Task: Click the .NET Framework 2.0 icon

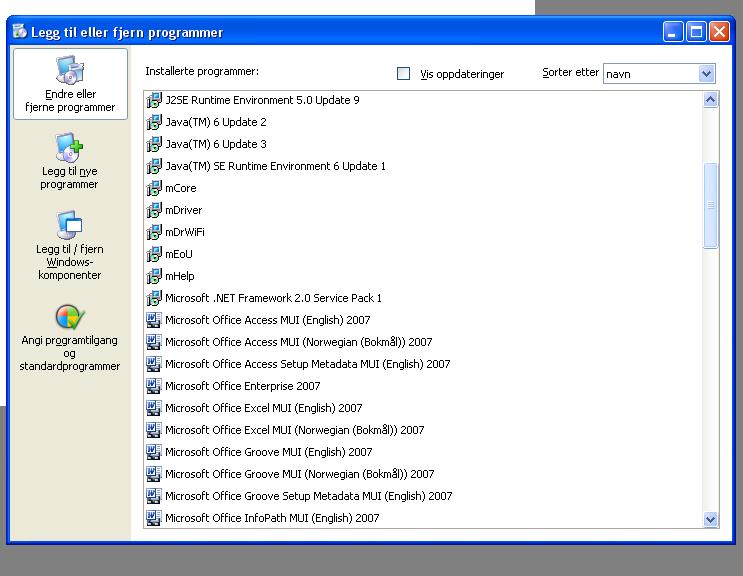Action: click(154, 298)
